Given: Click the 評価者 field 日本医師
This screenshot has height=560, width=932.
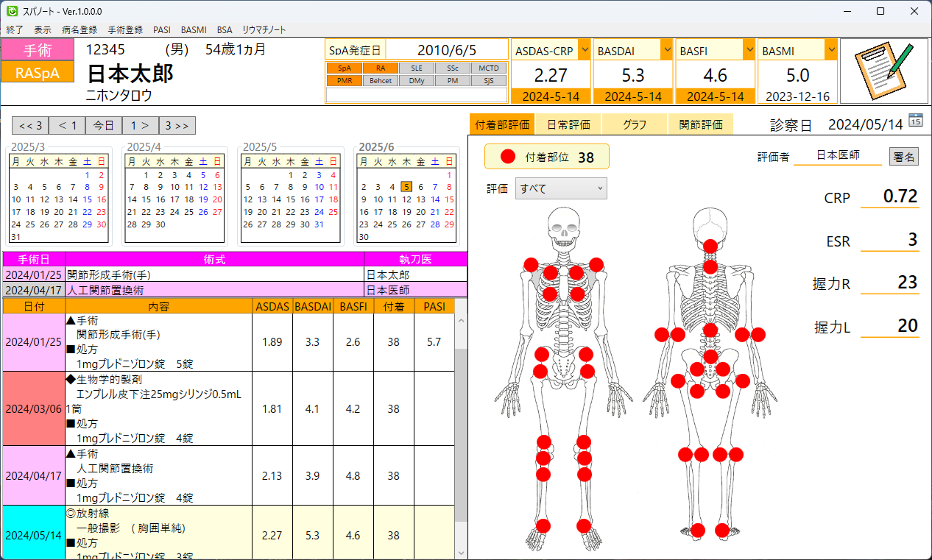Looking at the screenshot, I should pyautogui.click(x=838, y=156).
